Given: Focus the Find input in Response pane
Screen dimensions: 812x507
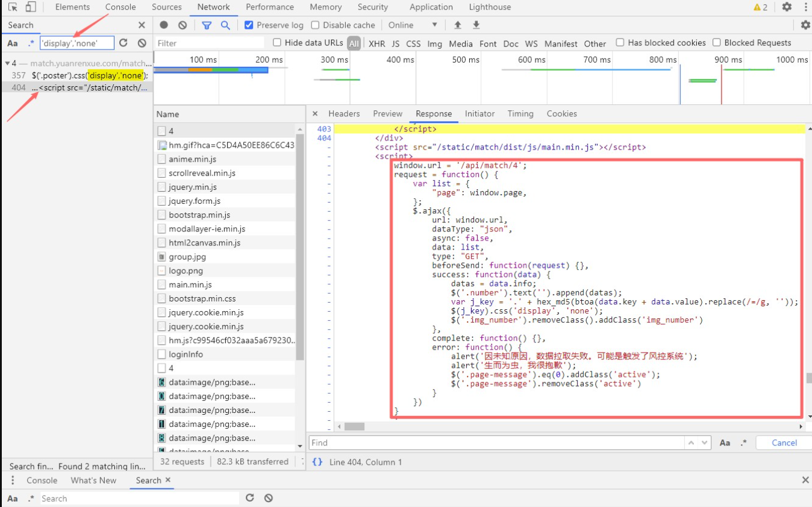Looking at the screenshot, I should point(497,442).
